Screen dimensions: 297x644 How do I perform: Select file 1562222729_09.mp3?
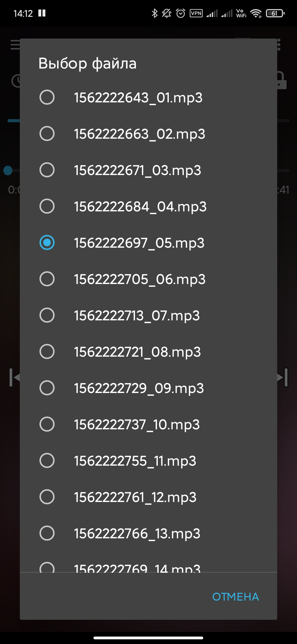tap(139, 388)
